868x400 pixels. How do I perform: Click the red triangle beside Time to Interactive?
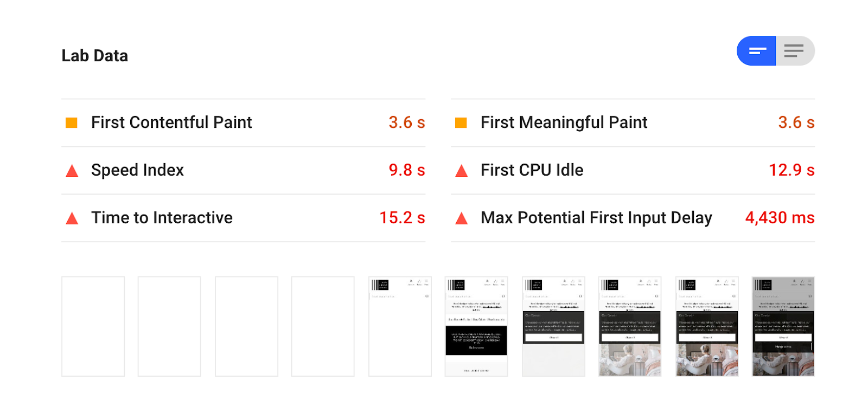[72, 218]
